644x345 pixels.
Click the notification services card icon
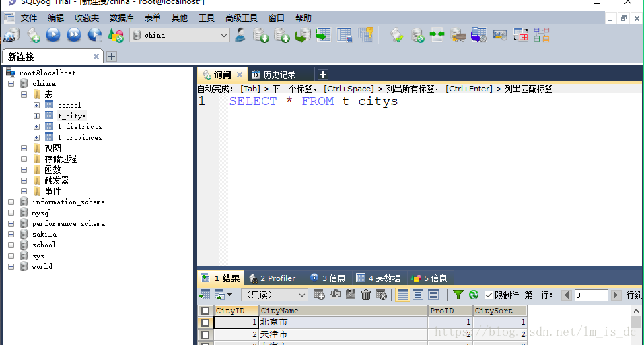click(x=500, y=35)
